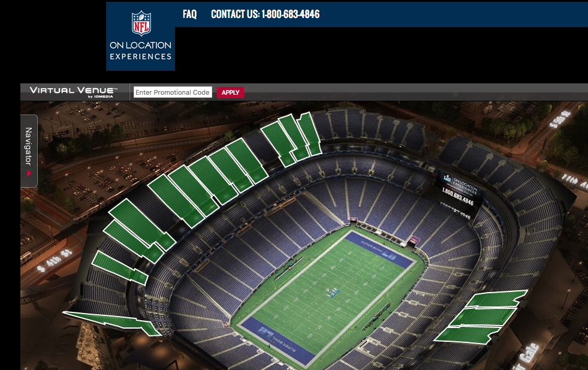Select the middle green section on right side
Viewport: 588px width, 370px height.
coord(484,317)
